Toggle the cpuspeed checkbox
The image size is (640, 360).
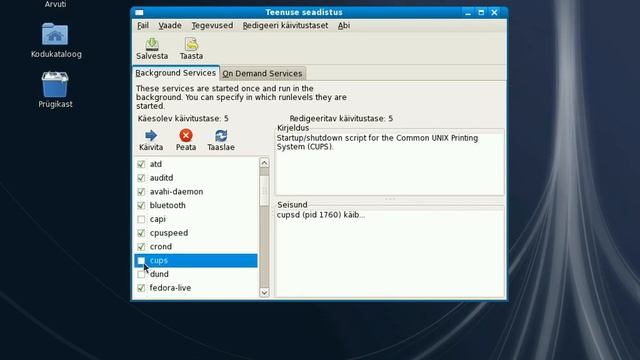(141, 233)
